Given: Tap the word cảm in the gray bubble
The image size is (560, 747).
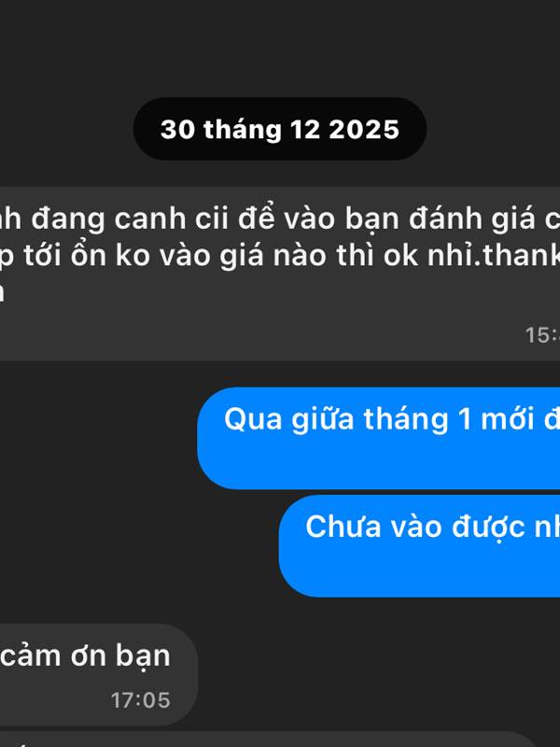Looking at the screenshot, I should point(32,656).
